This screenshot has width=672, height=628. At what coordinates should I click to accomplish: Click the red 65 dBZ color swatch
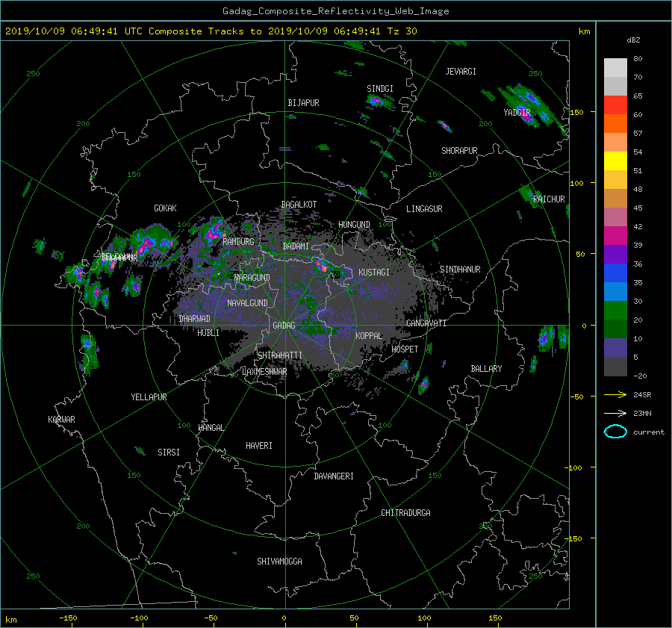615,105
